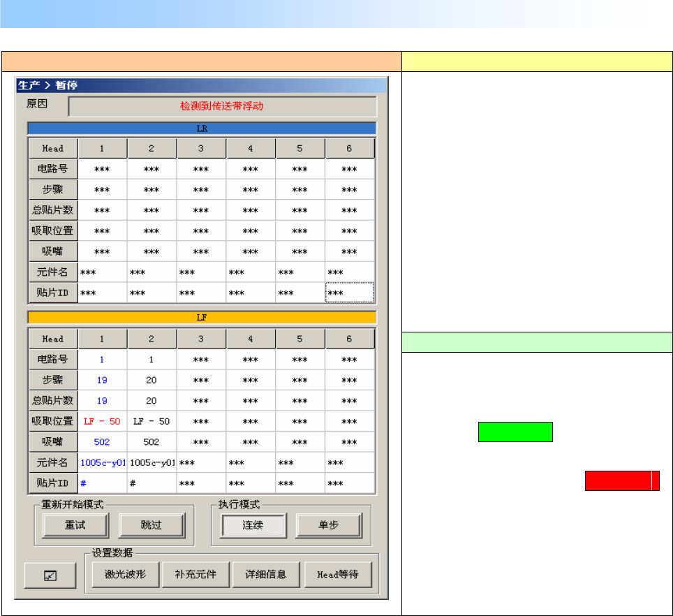The image size is (673, 616).
Task: Click the red 检测到传送带浮动 reason field
Action: [222, 106]
